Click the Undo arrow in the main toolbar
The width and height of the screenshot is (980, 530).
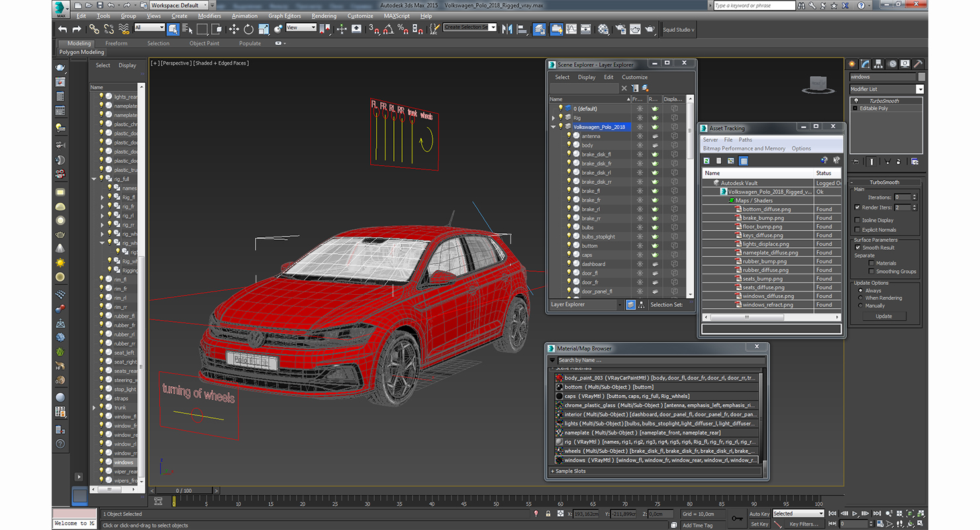click(x=62, y=29)
